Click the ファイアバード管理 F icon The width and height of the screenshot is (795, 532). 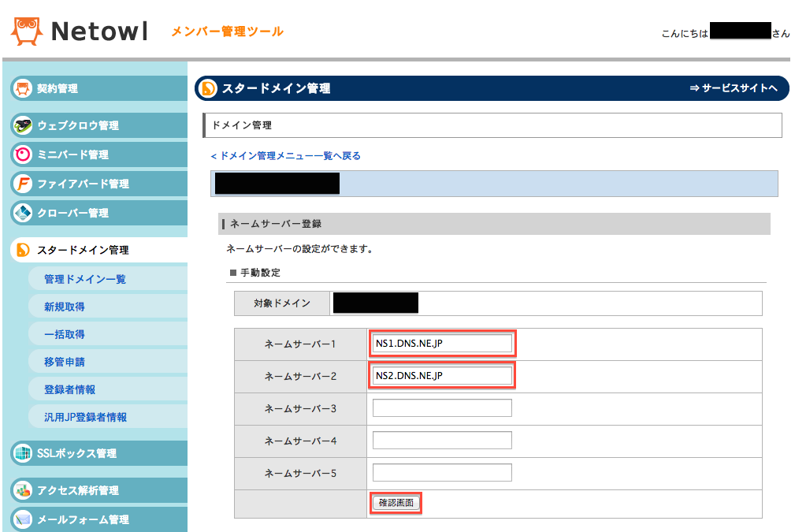tap(22, 184)
